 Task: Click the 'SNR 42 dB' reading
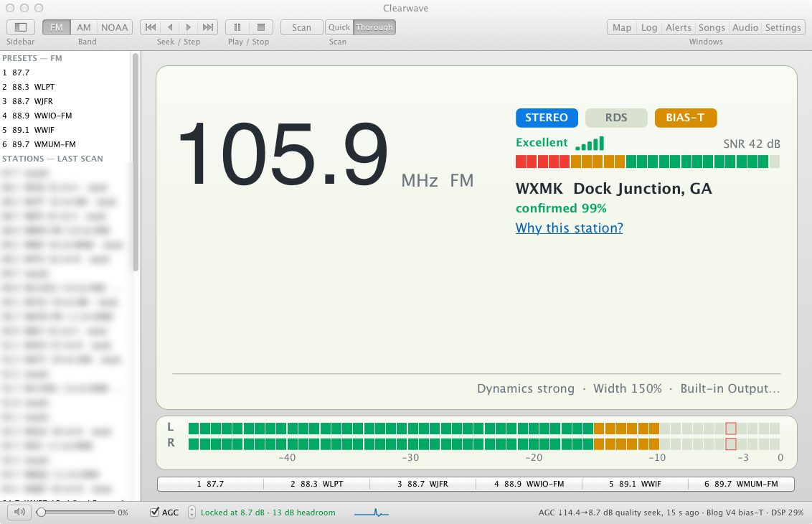tap(752, 144)
